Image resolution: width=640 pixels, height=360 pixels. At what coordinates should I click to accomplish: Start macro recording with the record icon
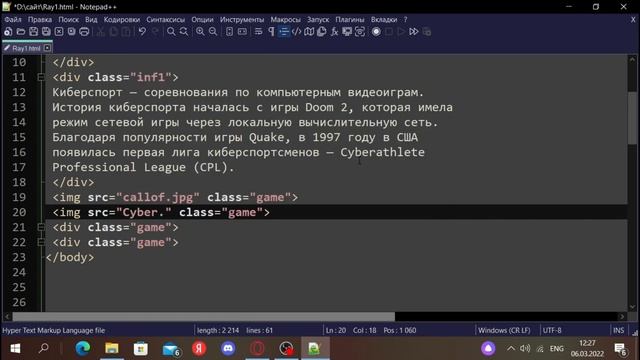376,31
